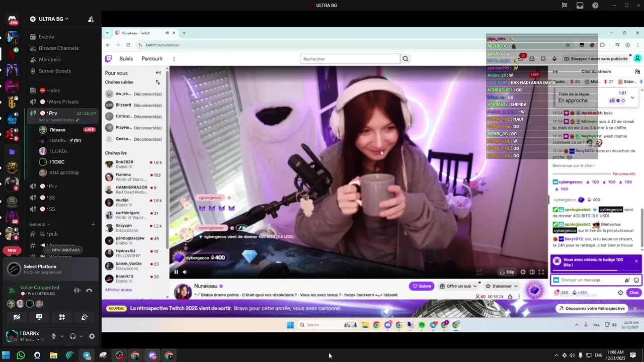The image size is (644, 362).
Task: Expand the Train de la Hype chevron in stream
Action: (632, 98)
